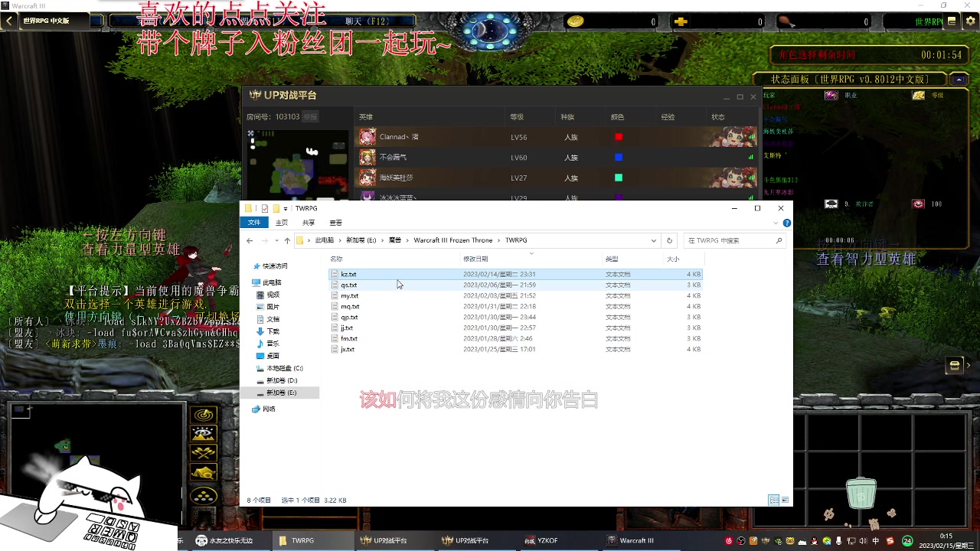Image resolution: width=980 pixels, height=551 pixels.
Task: Click the trash bin desktop pet icon
Action: [x=861, y=494]
